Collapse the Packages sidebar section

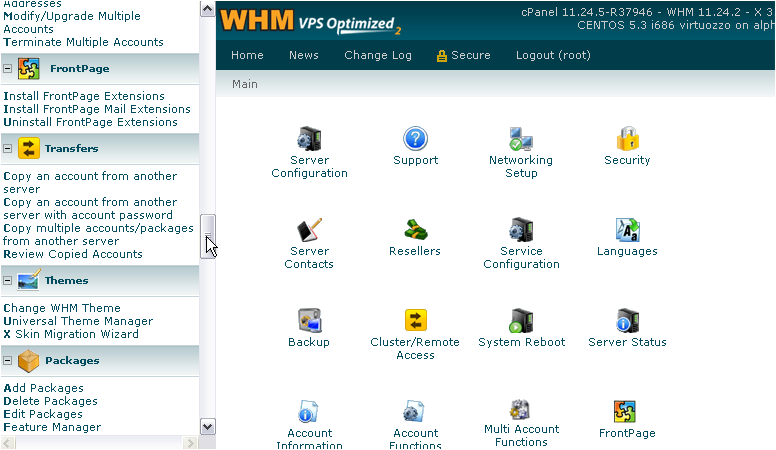[7, 360]
